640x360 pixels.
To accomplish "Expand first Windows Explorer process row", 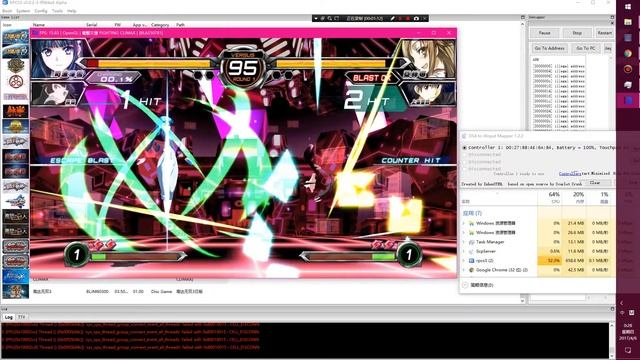I will coord(464,223).
